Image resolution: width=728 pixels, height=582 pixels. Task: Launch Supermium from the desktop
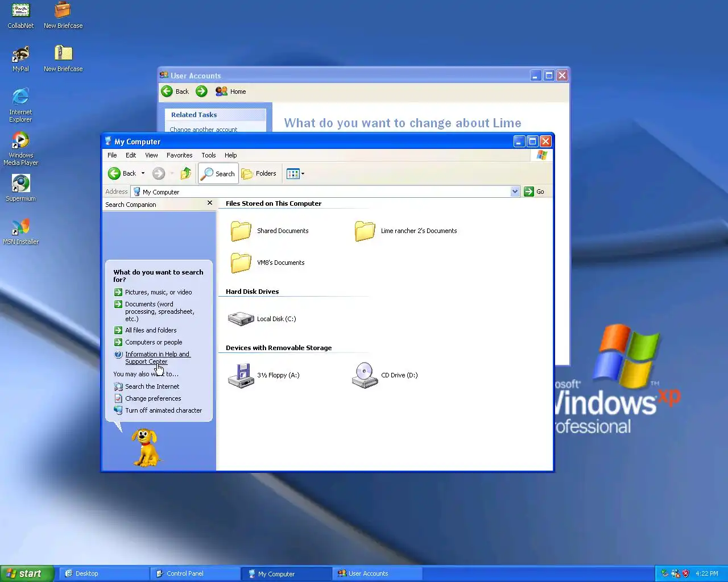[20, 188]
